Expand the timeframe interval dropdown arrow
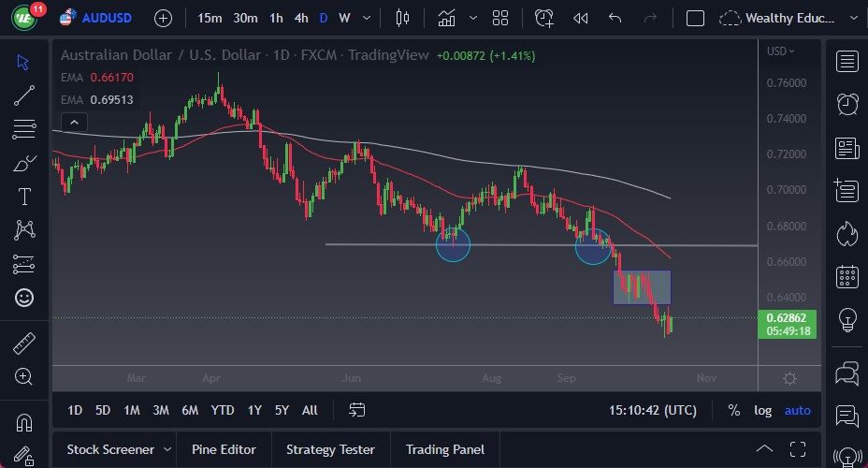 coord(366,18)
